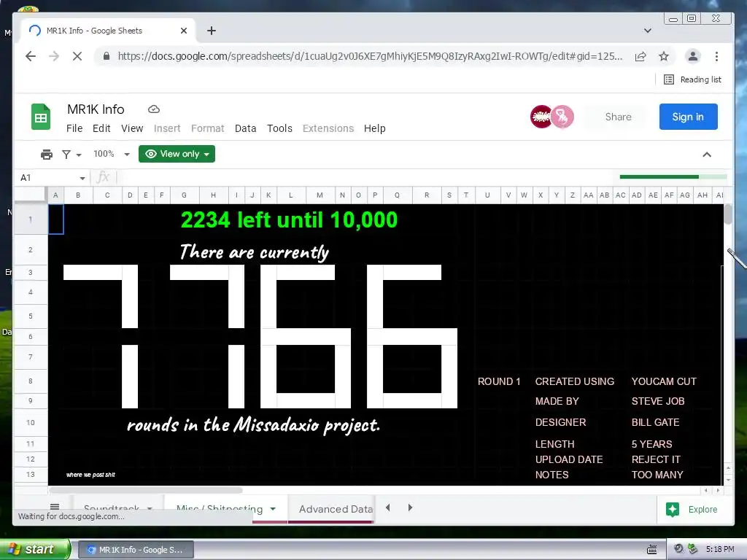
Task: Open Soundtrack sheet tab menu arrow
Action: (150, 508)
